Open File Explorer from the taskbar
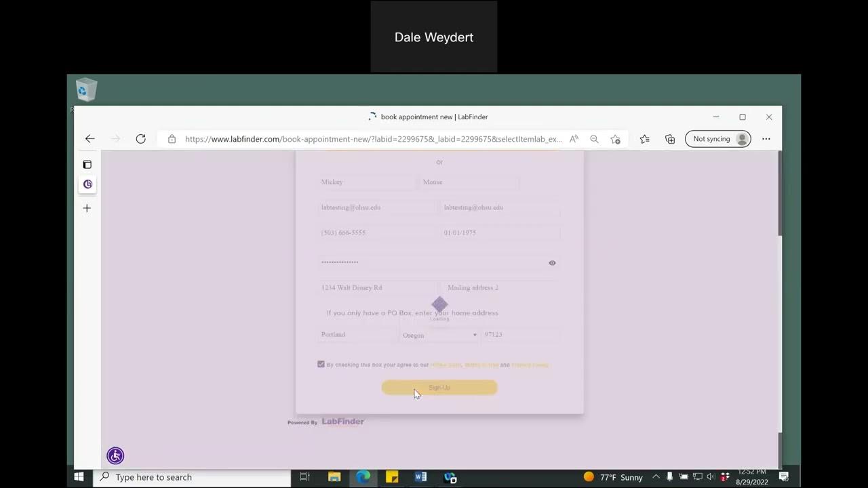868x488 pixels. pos(334,477)
